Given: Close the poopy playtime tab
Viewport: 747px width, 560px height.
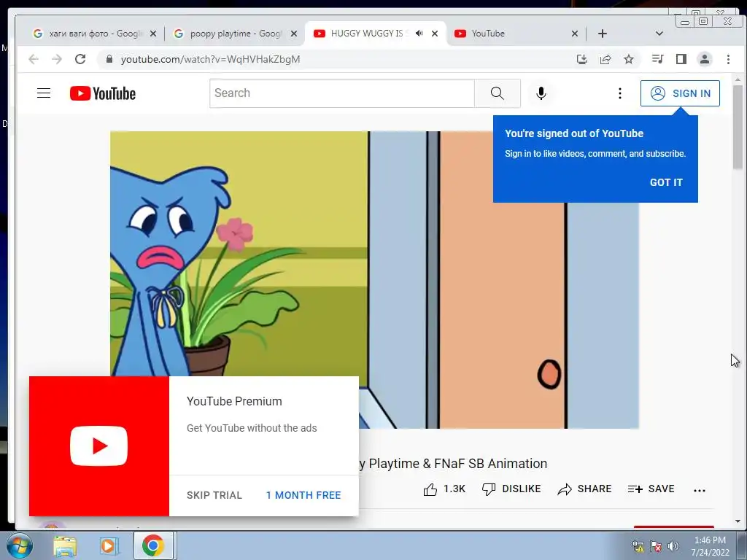Looking at the screenshot, I should pyautogui.click(x=294, y=34).
